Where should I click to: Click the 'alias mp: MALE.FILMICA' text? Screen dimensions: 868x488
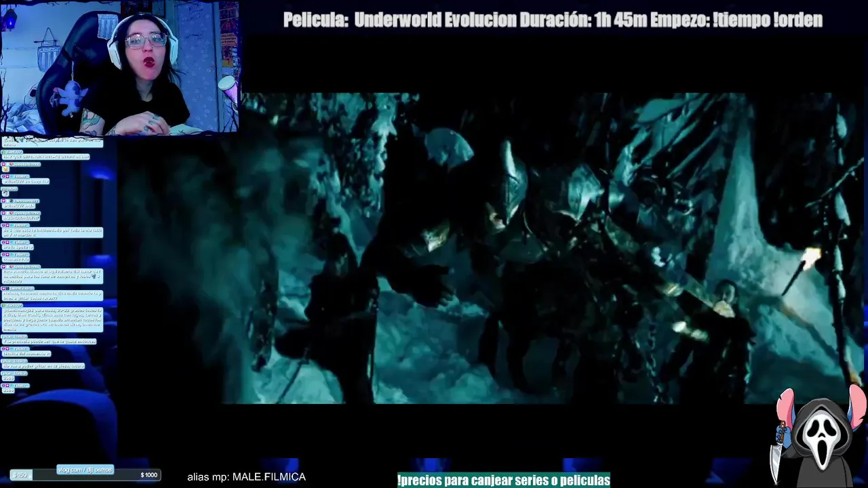point(246,477)
